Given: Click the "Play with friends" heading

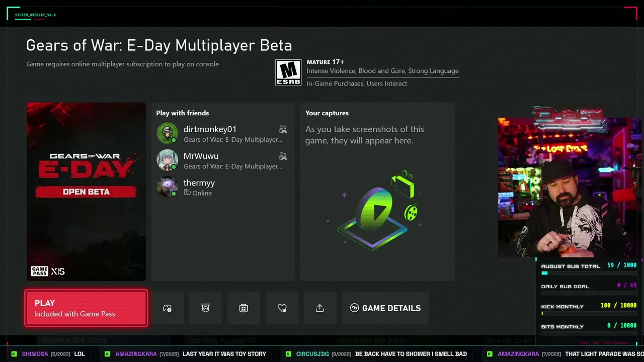Looking at the screenshot, I should (183, 113).
